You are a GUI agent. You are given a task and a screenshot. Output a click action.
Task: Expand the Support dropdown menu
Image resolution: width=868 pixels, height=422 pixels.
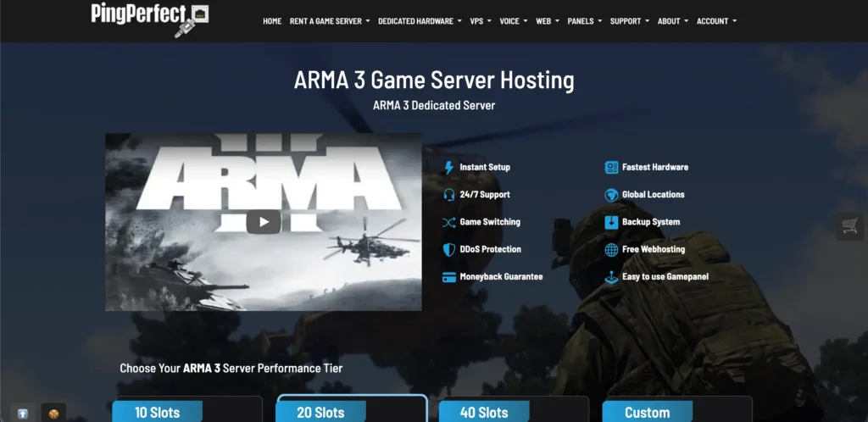click(629, 21)
